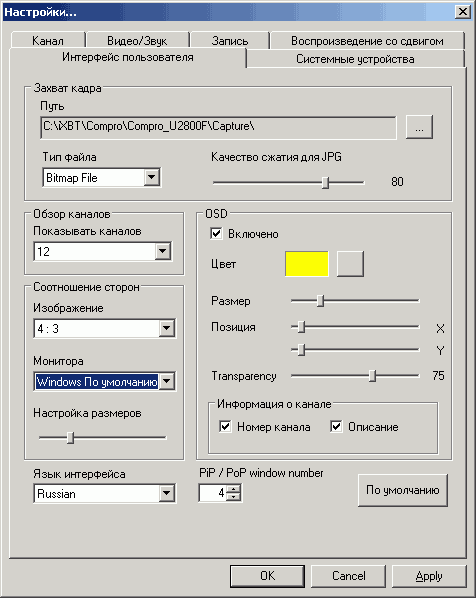Open the Изображение 4 : 3 aspect dropdown
Image resolution: width=476 pixels, height=598 pixels.
click(x=167, y=328)
